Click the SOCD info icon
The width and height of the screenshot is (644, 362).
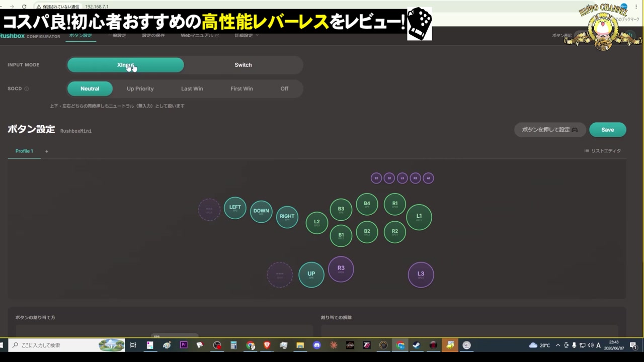coord(27,89)
